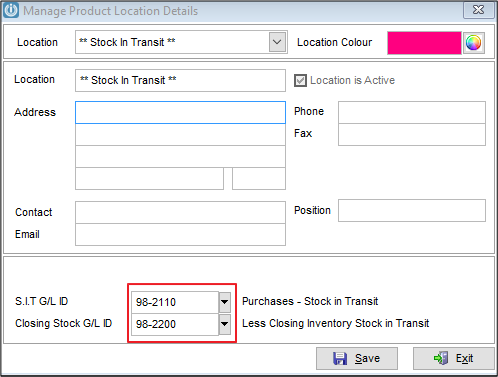The width and height of the screenshot is (498, 377).
Task: Click the Position input field
Action: coord(412,210)
